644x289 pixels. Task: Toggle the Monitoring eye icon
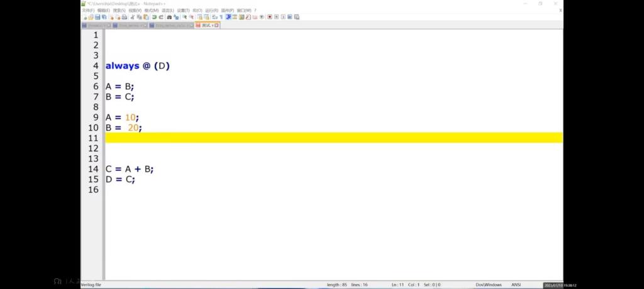pos(262,17)
